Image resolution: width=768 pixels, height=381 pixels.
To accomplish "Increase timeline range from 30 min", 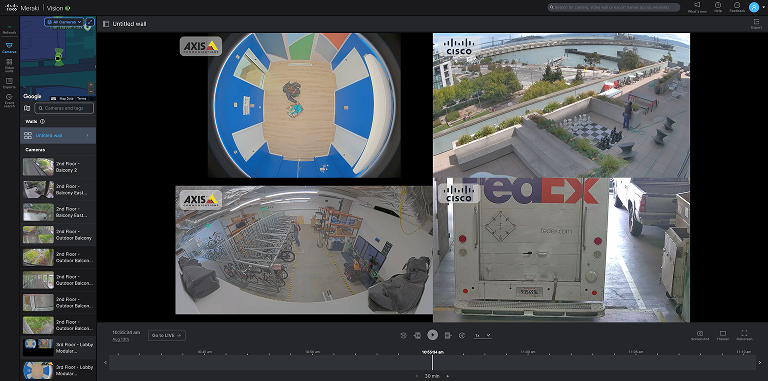I will (x=448, y=376).
